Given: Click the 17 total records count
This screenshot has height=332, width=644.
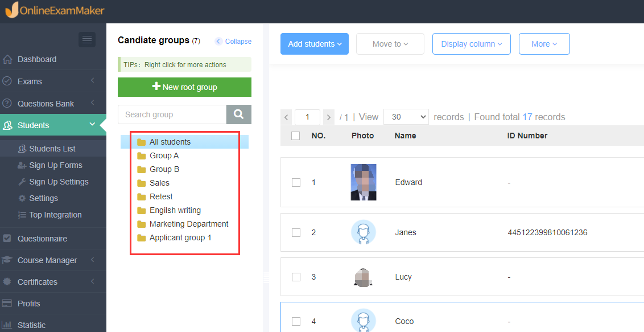Looking at the screenshot, I should pyautogui.click(x=527, y=117).
